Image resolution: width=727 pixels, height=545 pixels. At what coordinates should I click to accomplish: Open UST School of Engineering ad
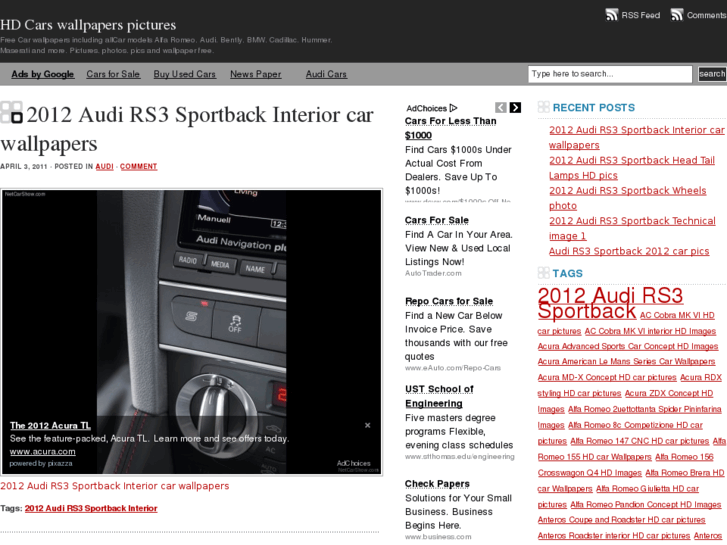439,396
